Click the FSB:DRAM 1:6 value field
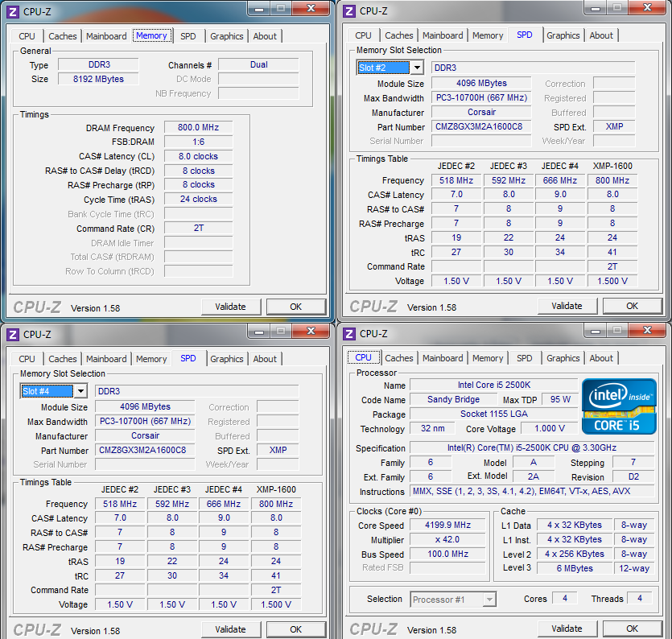 pos(199,142)
